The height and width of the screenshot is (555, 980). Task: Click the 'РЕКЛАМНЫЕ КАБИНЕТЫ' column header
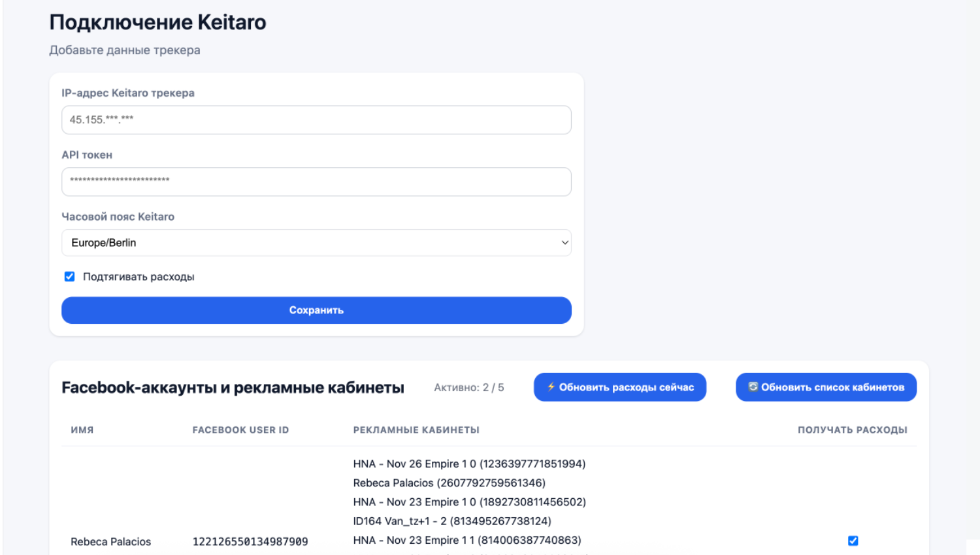coord(416,430)
